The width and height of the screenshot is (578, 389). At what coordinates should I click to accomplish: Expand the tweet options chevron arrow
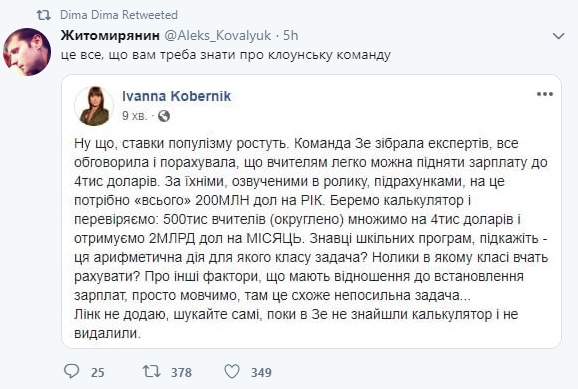pyautogui.click(x=559, y=36)
